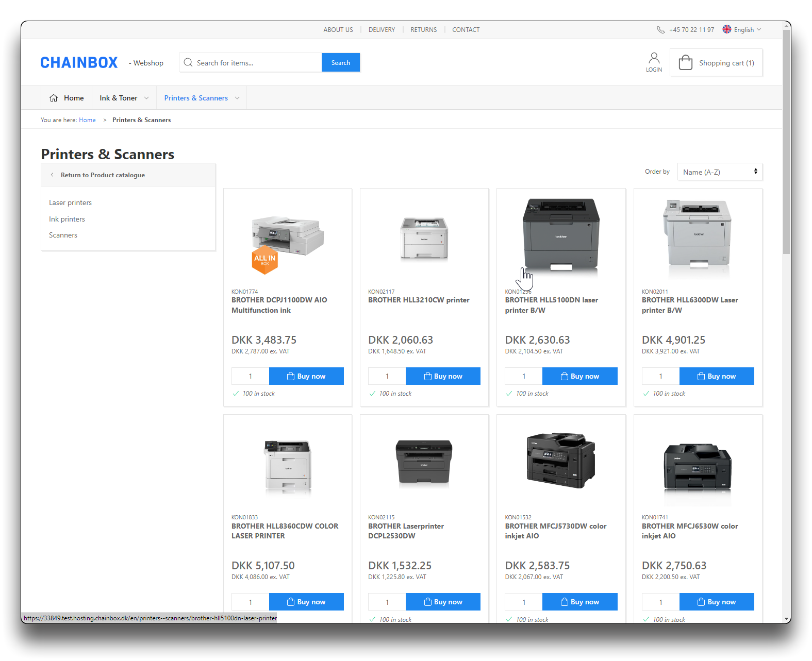Click the CHAINBOX logo
812x661 pixels.
pyautogui.click(x=79, y=63)
